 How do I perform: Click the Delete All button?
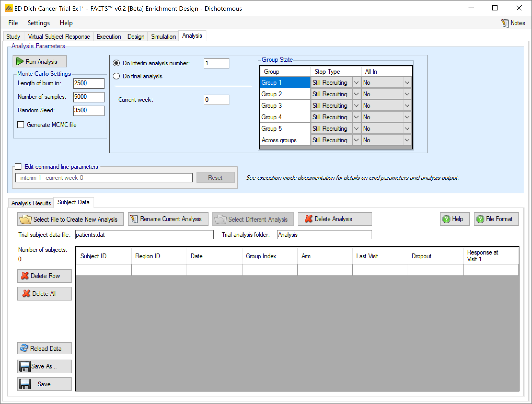(44, 294)
